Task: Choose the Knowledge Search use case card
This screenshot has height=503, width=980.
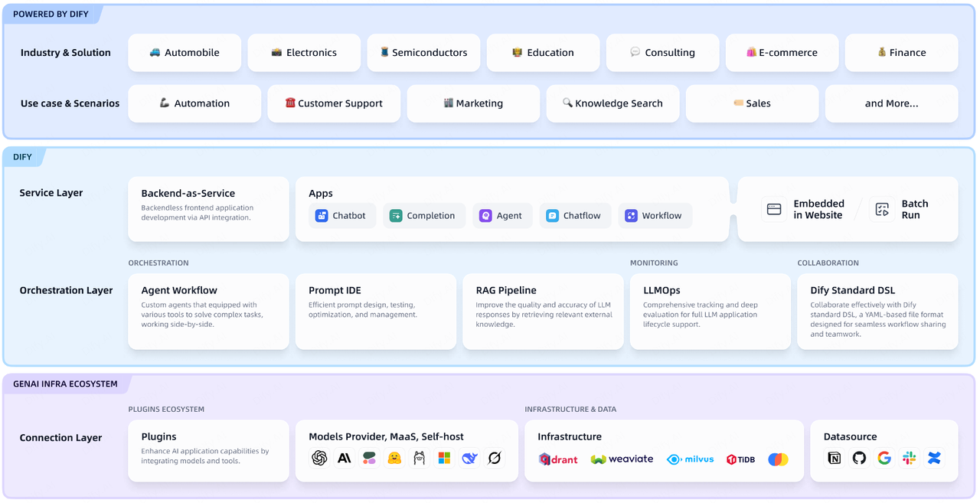Action: pyautogui.click(x=612, y=103)
